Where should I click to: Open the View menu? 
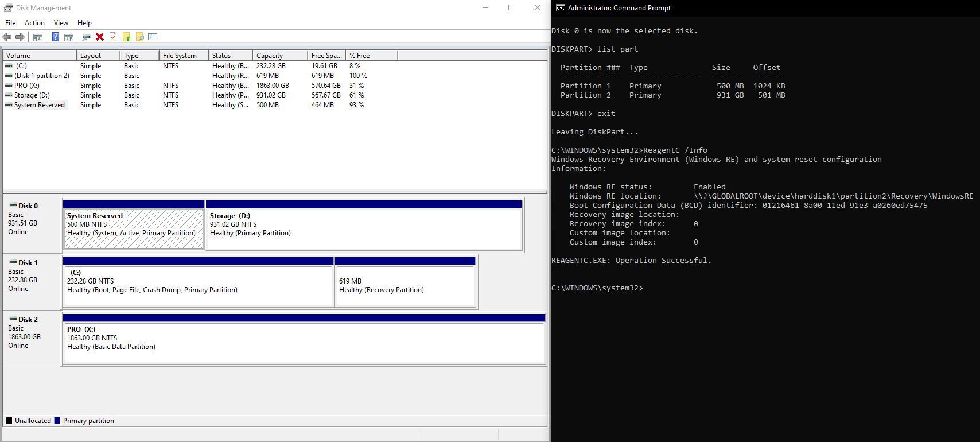click(61, 23)
